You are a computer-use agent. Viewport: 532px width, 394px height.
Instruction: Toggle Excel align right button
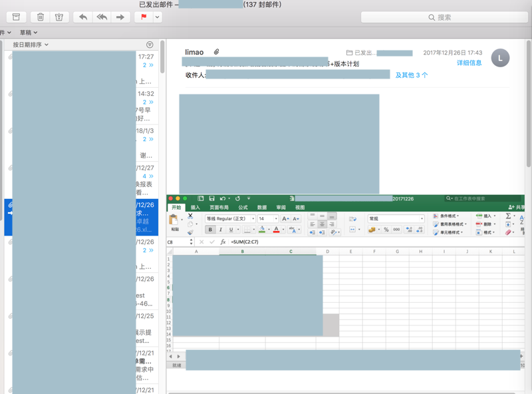(x=332, y=224)
